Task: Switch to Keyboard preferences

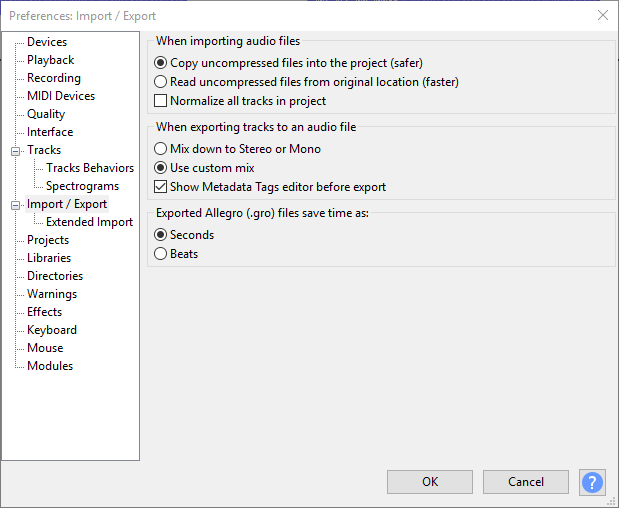Action: coord(52,330)
